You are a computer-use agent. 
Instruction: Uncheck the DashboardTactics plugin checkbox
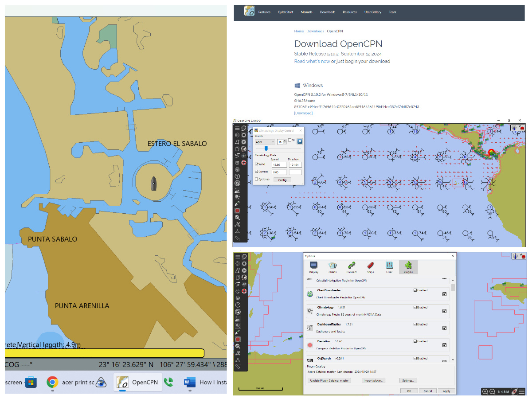pyautogui.click(x=444, y=328)
